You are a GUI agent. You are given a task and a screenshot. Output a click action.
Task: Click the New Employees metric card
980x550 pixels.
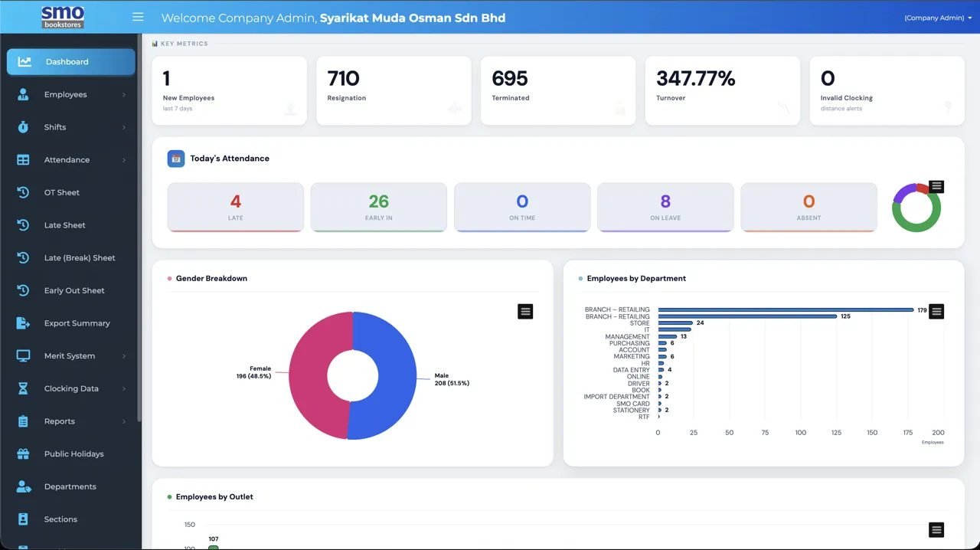[x=230, y=90]
